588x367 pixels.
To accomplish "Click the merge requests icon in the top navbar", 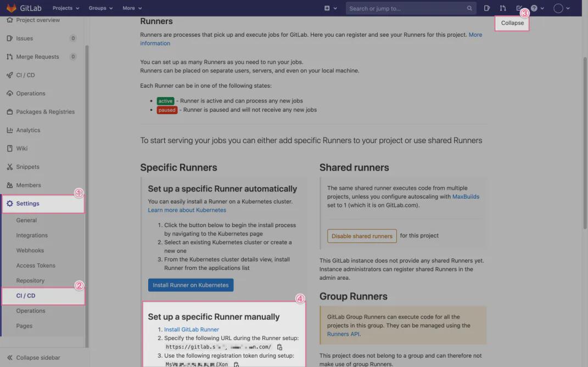I will click(x=503, y=8).
